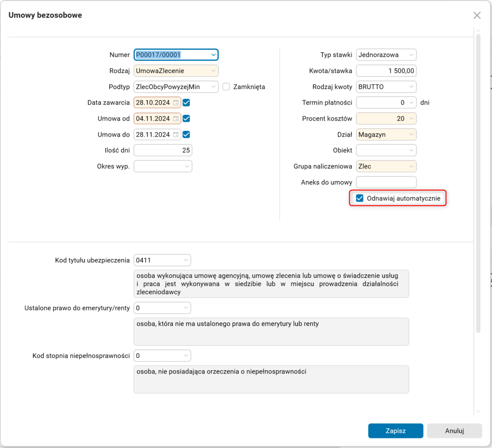Expand the Grupa naliczeniowa dropdown

coord(412,166)
